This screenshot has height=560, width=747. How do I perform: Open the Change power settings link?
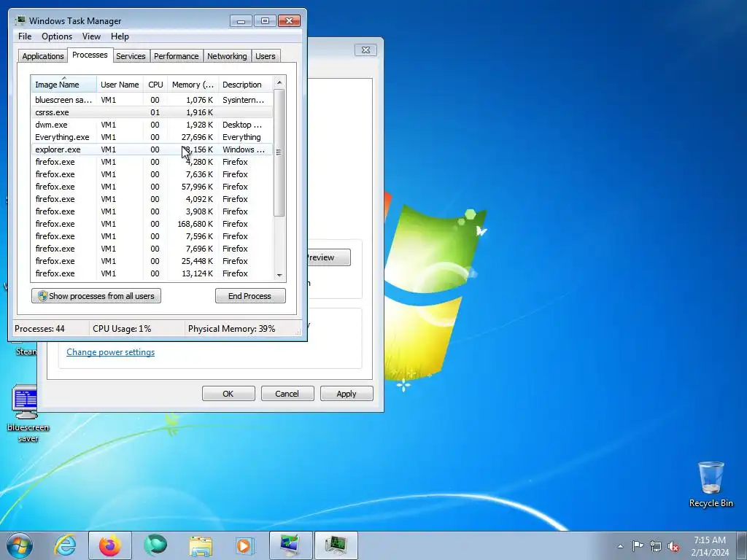[x=111, y=352]
